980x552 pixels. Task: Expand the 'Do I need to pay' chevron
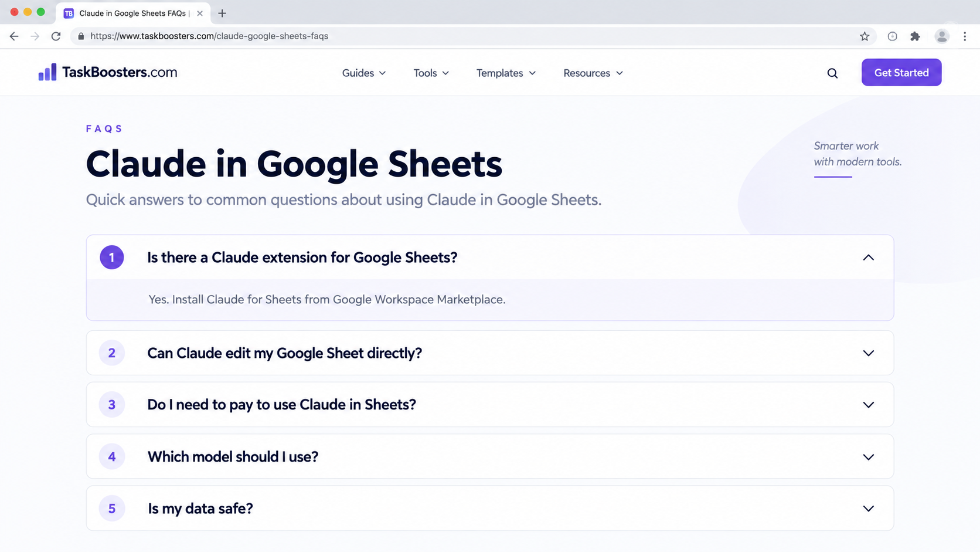pyautogui.click(x=869, y=405)
